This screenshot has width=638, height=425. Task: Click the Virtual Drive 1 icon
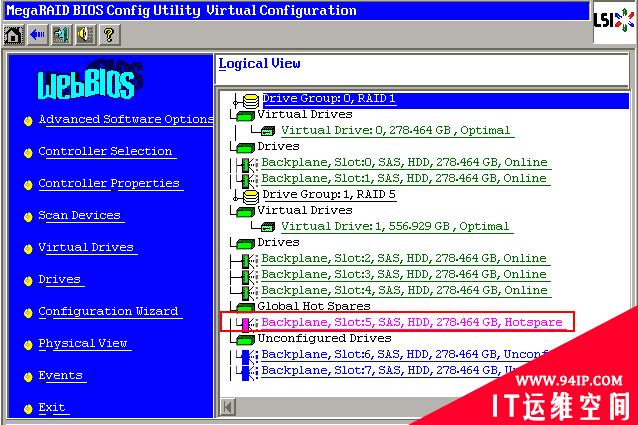pos(268,227)
